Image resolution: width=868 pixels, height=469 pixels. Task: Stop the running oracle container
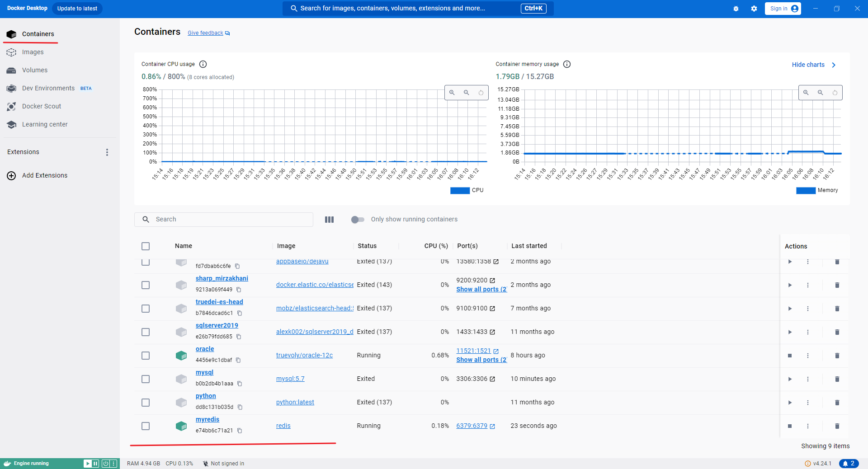[x=790, y=356]
